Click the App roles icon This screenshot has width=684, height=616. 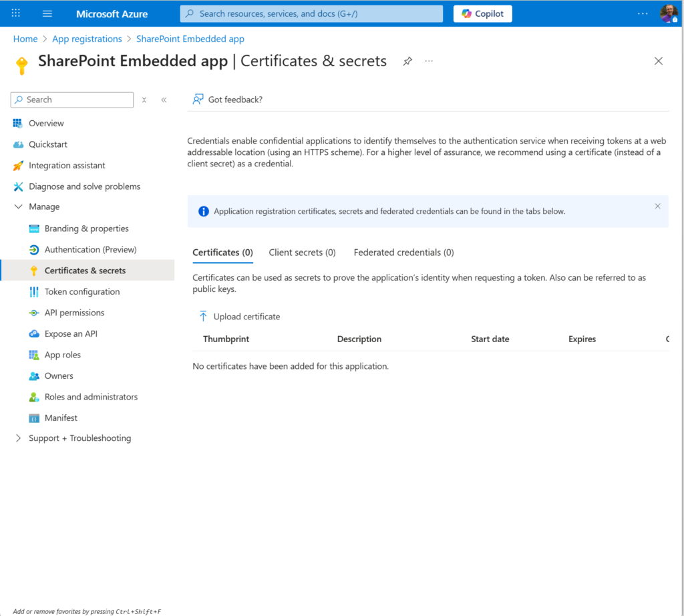(34, 355)
